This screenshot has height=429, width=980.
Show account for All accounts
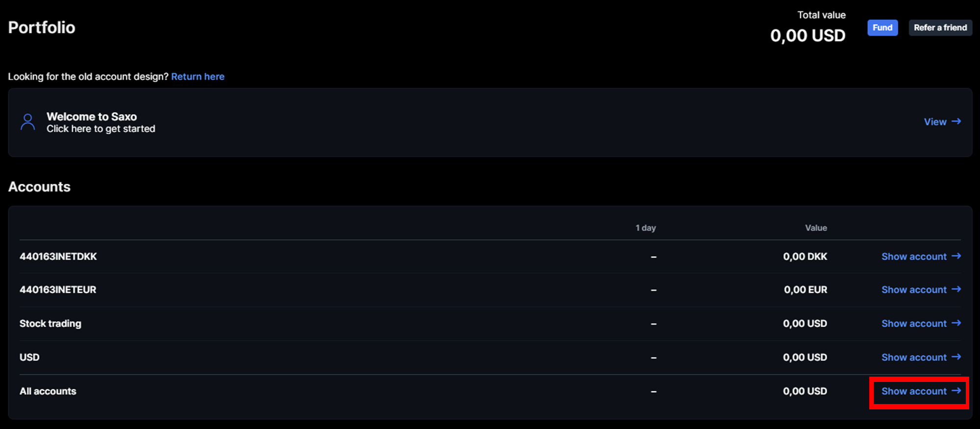coord(914,391)
